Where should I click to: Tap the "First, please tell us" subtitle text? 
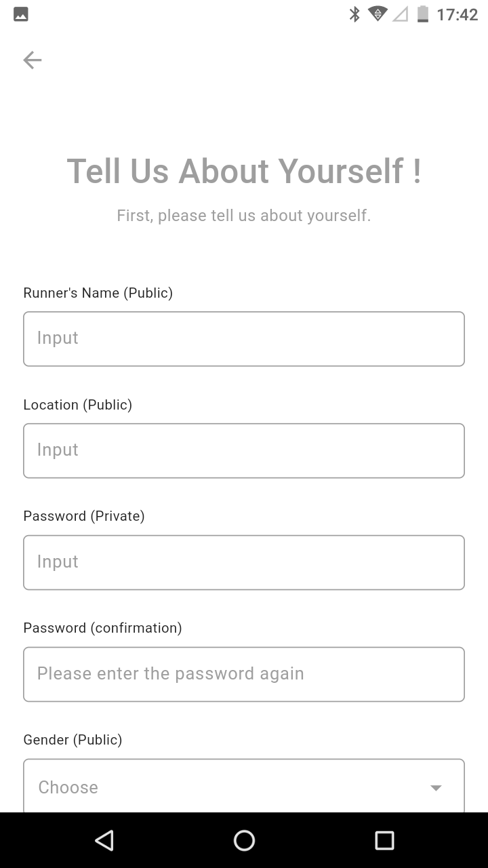coord(244,216)
